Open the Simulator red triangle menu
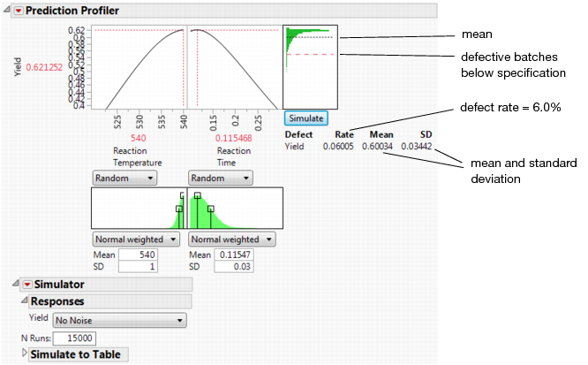 point(27,285)
